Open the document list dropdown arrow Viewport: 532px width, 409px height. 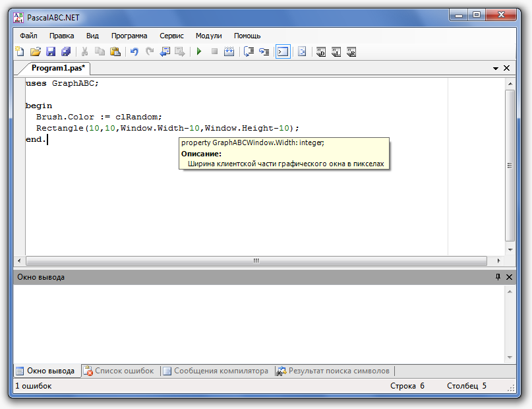point(495,68)
